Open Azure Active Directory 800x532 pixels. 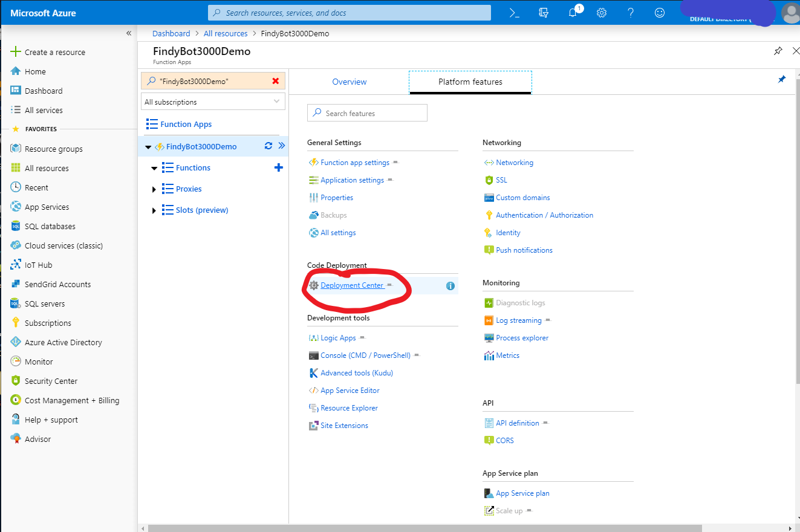pos(63,342)
